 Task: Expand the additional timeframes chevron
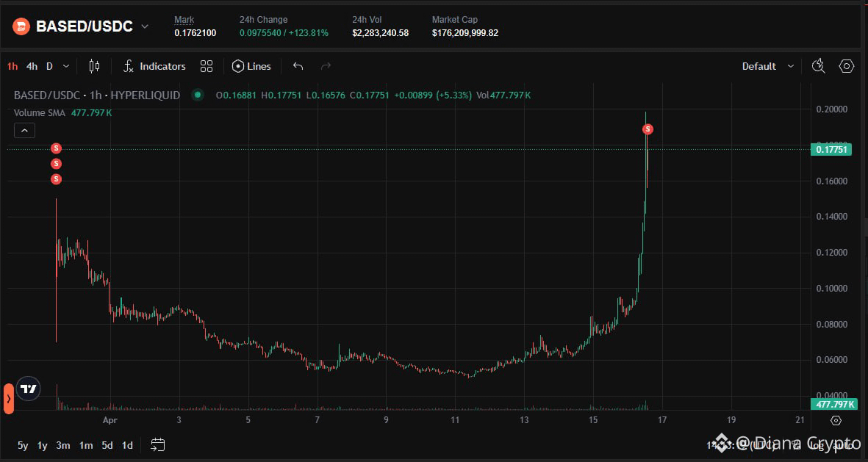66,66
